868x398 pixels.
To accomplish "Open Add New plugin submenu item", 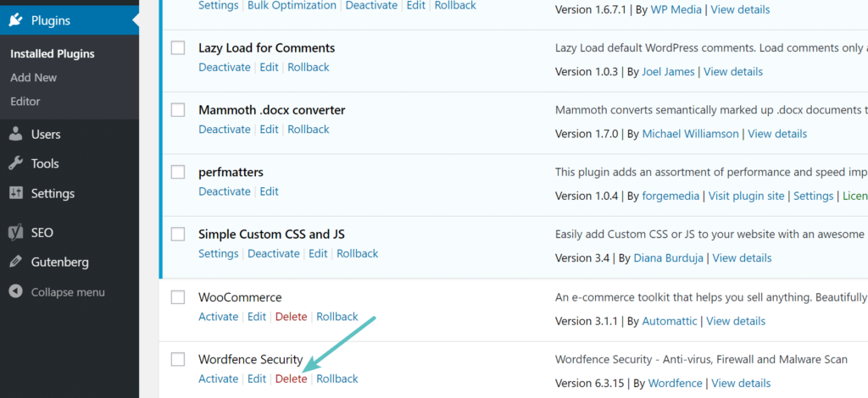I will [33, 77].
